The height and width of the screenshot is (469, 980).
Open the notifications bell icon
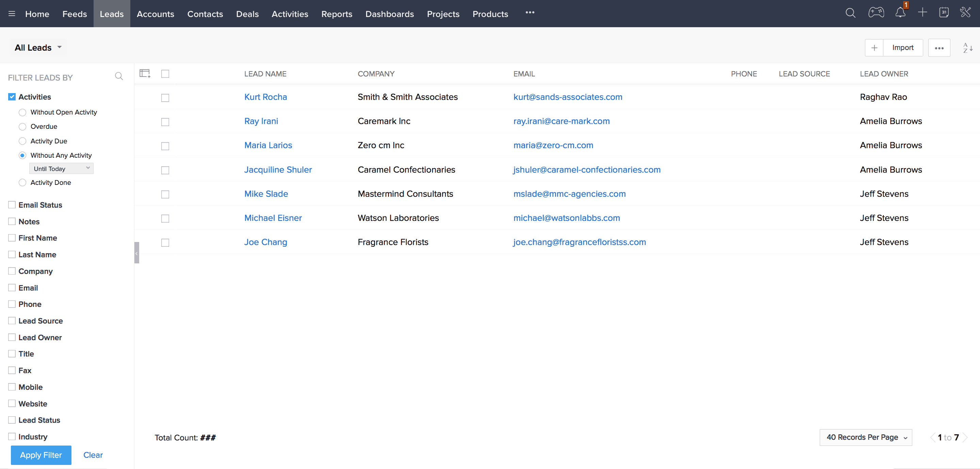(900, 13)
